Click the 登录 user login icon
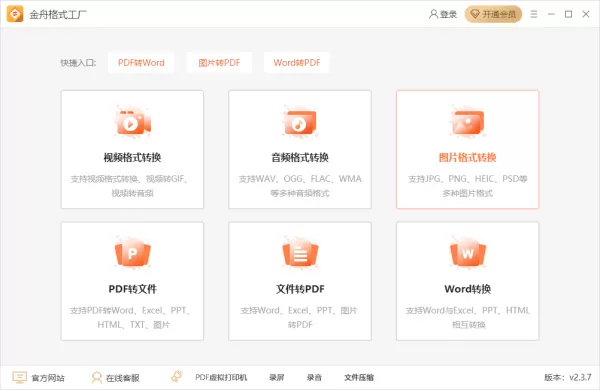Viewport: 600px width, 390px height. (433, 14)
